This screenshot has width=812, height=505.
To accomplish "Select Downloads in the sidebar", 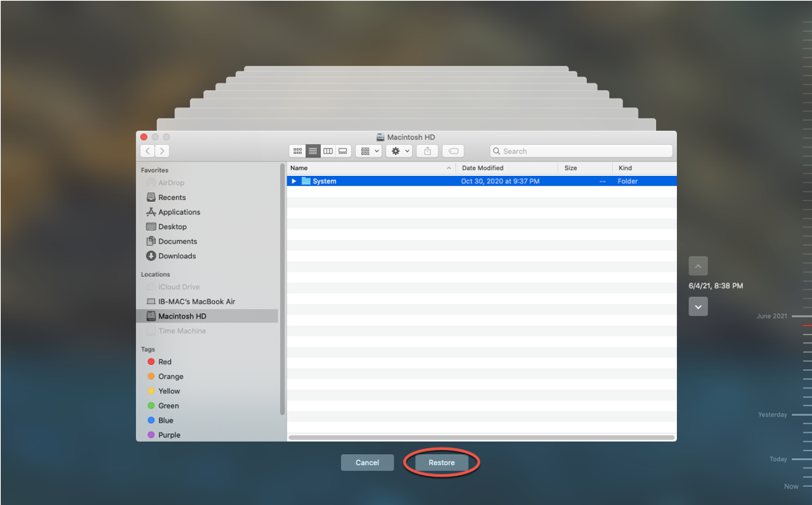I will click(177, 256).
